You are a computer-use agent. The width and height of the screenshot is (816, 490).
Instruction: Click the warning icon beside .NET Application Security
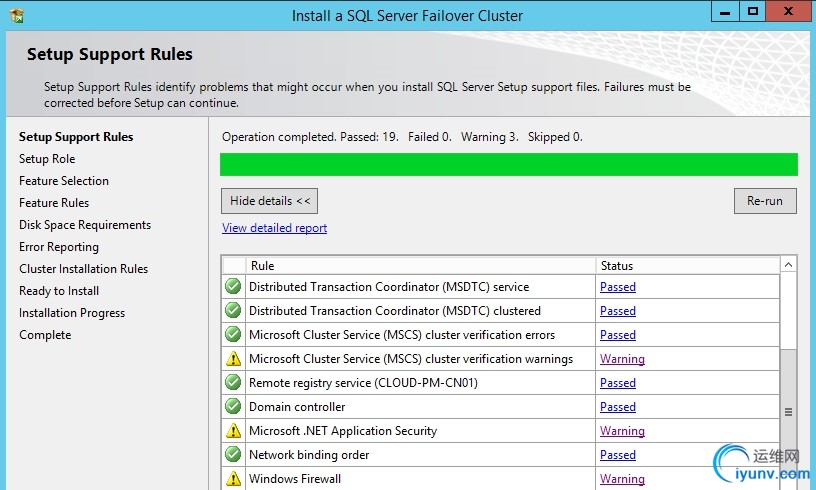pos(233,431)
